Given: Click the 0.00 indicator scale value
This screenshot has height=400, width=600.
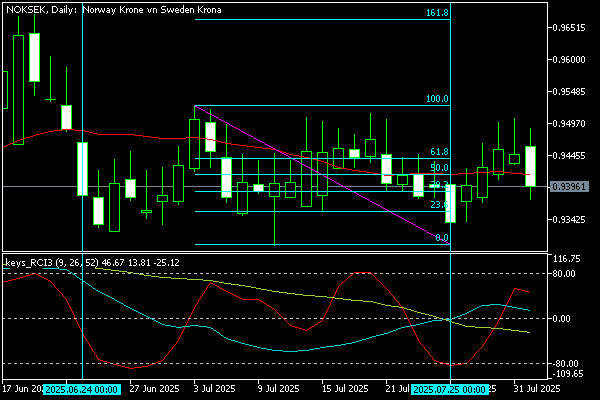Looking at the screenshot, I should pyautogui.click(x=562, y=319).
